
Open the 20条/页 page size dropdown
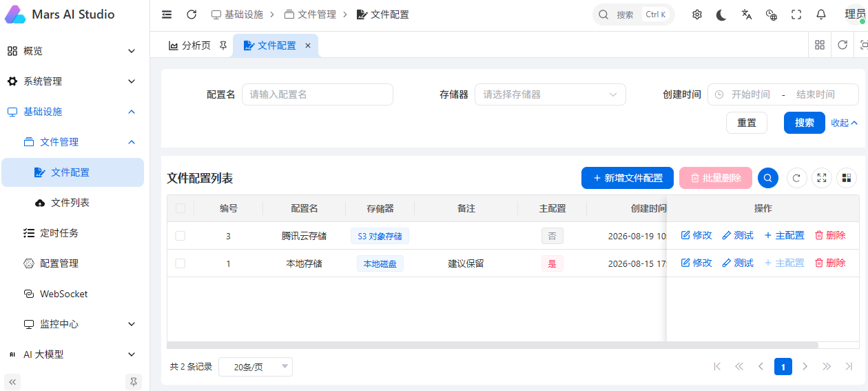coord(255,367)
